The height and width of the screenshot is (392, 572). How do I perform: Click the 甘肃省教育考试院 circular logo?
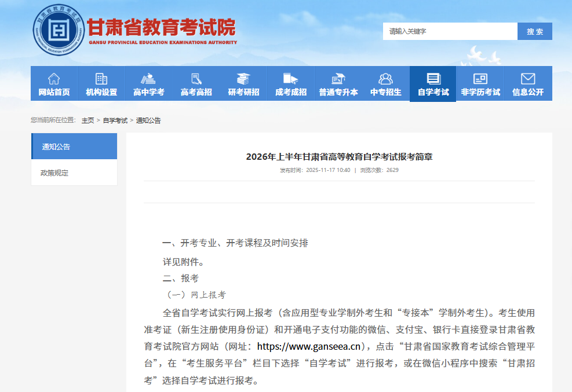[58, 30]
